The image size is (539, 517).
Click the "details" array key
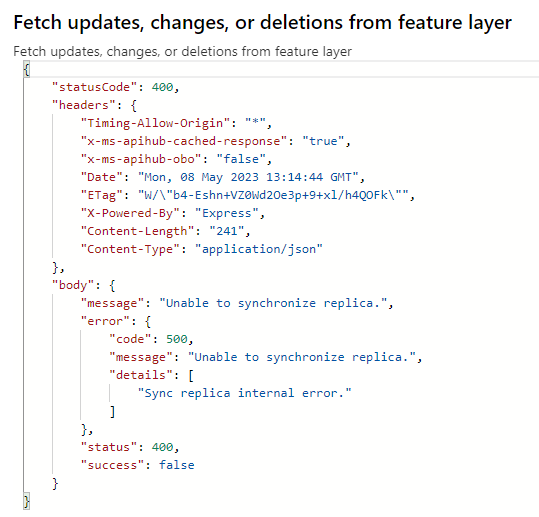[x=141, y=375]
